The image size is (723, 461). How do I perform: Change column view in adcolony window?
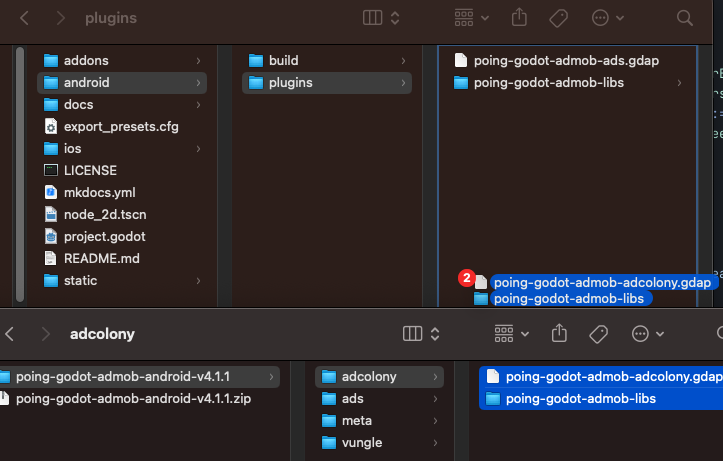421,334
